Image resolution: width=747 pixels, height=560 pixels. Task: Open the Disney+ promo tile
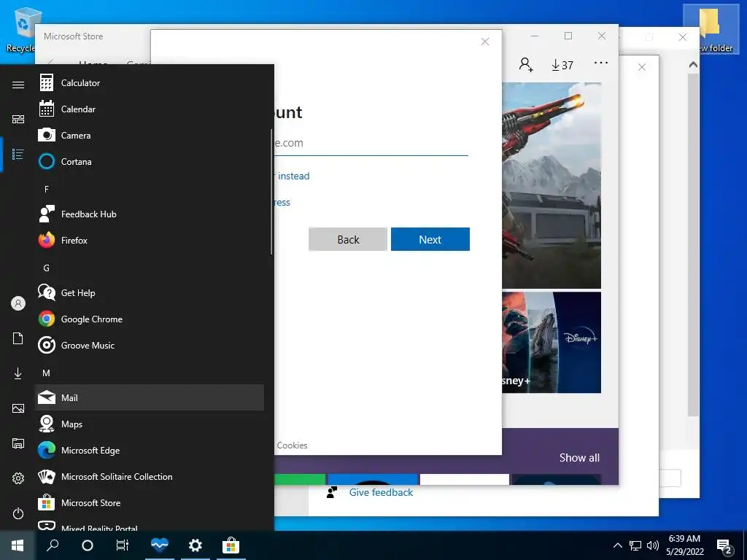coord(551,343)
